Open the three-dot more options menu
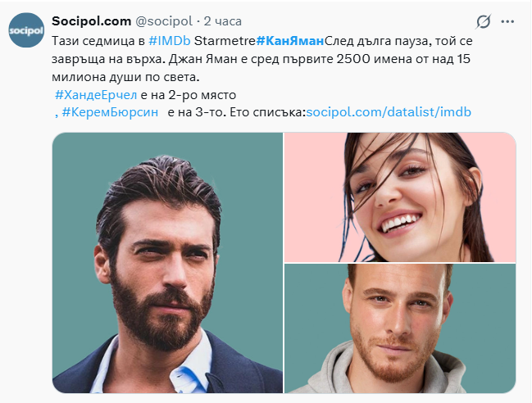The height and width of the screenshot is (403, 532). (507, 21)
